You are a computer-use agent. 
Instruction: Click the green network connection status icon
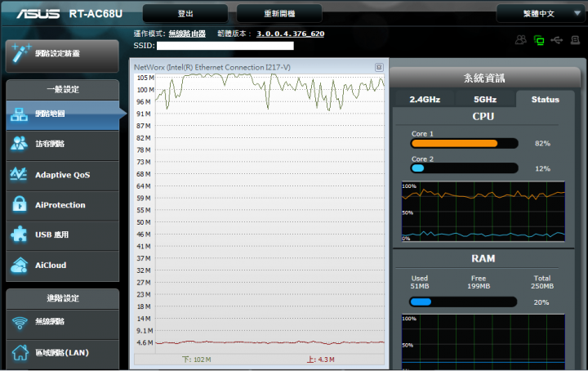tap(539, 40)
